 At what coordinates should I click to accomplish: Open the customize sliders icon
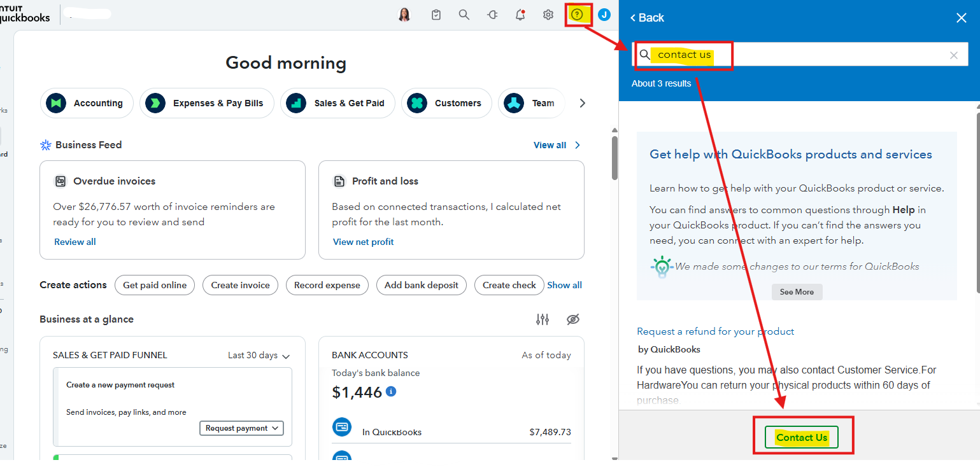pos(543,319)
